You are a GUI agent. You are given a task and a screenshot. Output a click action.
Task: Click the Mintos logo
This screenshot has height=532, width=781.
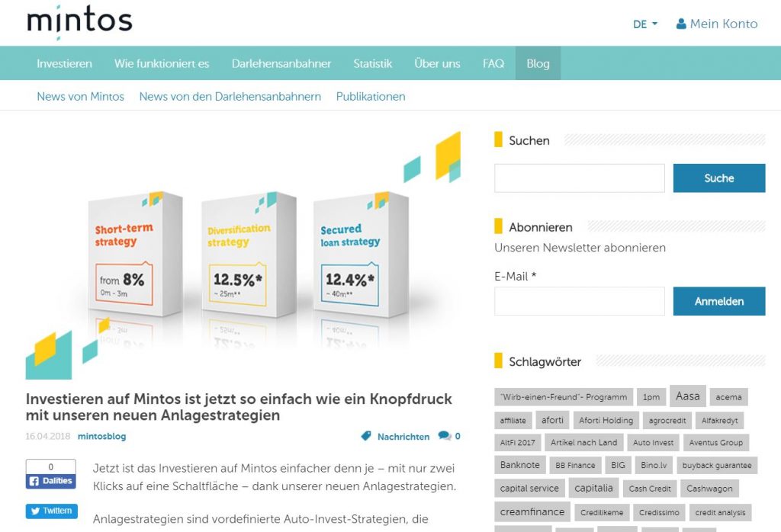tap(79, 22)
